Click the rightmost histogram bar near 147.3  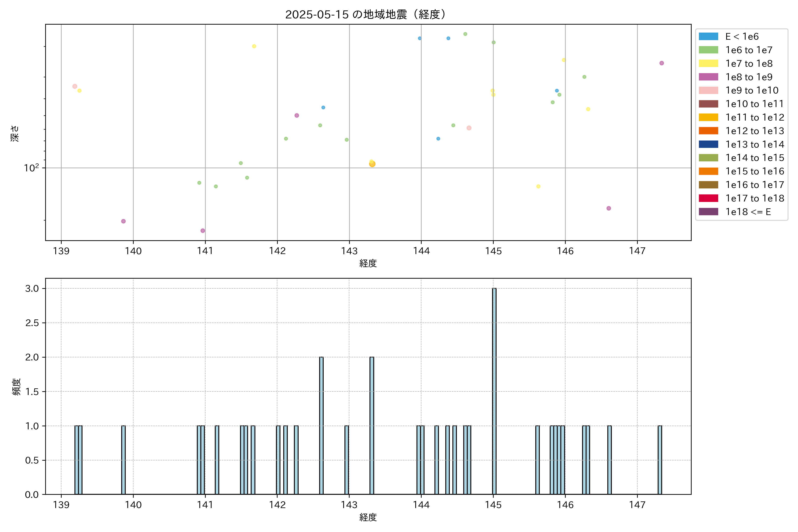(660, 460)
